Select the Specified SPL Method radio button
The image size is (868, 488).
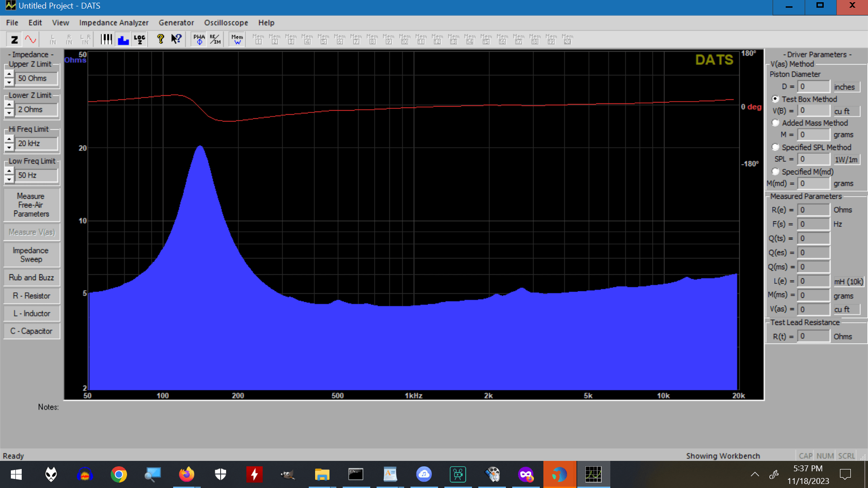(776, 147)
